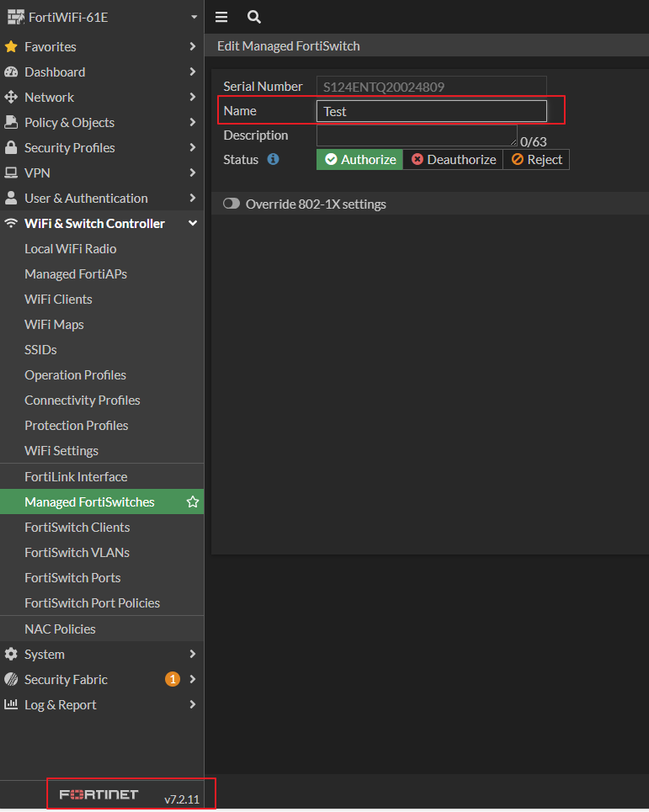Click the Name input field

(x=431, y=111)
